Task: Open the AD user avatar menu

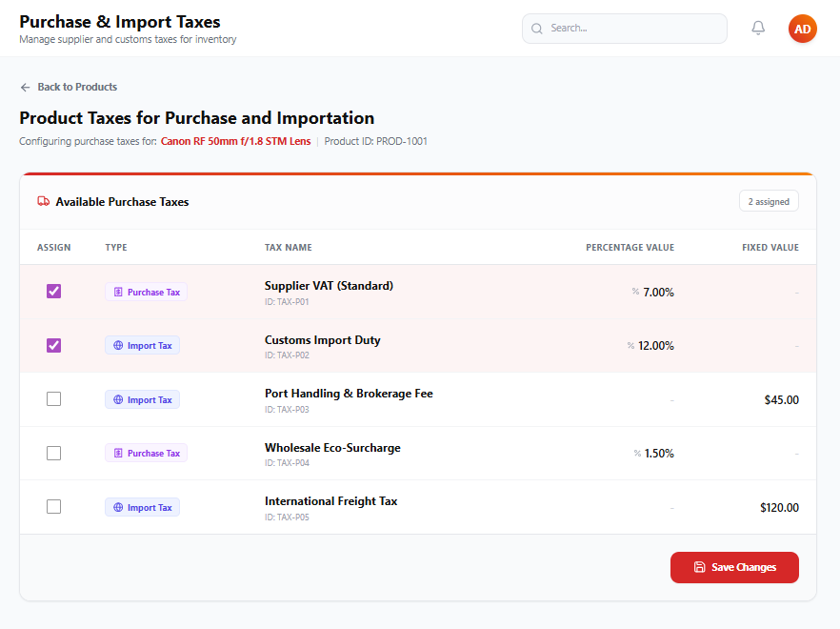Action: 802,29
